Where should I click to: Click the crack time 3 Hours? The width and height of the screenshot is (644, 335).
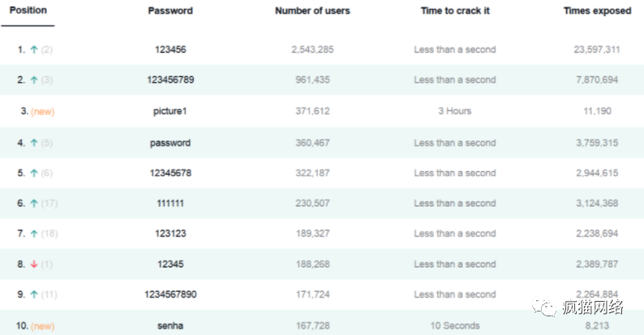455,111
